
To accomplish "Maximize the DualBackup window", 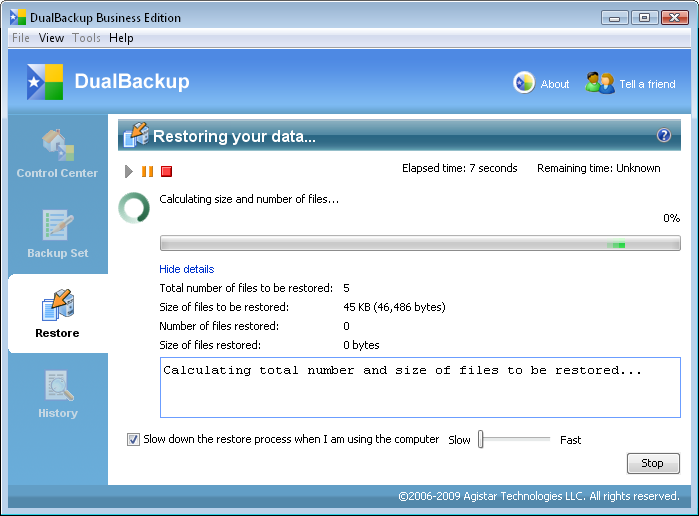I will click(x=644, y=18).
